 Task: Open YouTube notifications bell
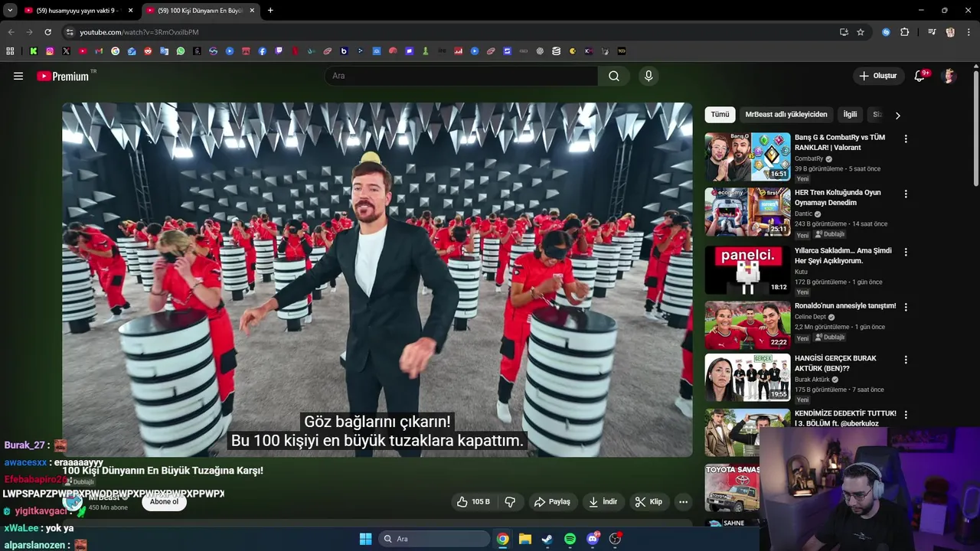[x=920, y=76]
